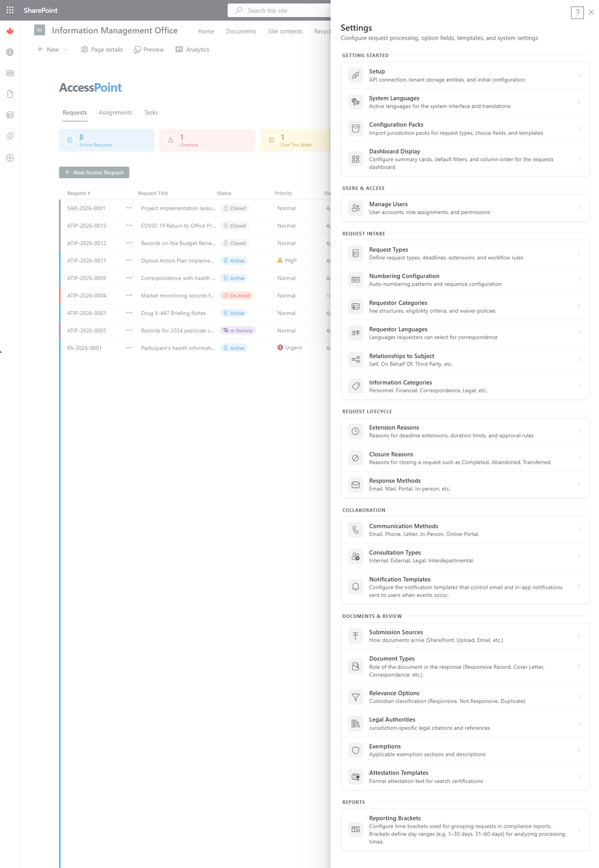
Task: Select the globe icon in the left sidebar
Action: click(x=10, y=52)
